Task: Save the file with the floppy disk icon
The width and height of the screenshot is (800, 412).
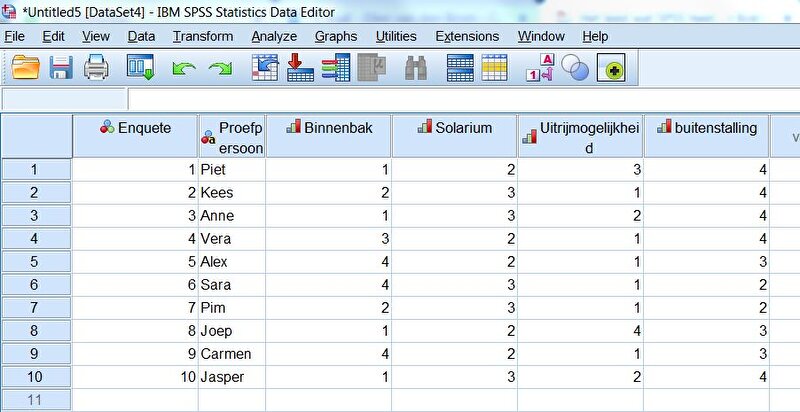Action: click(61, 68)
